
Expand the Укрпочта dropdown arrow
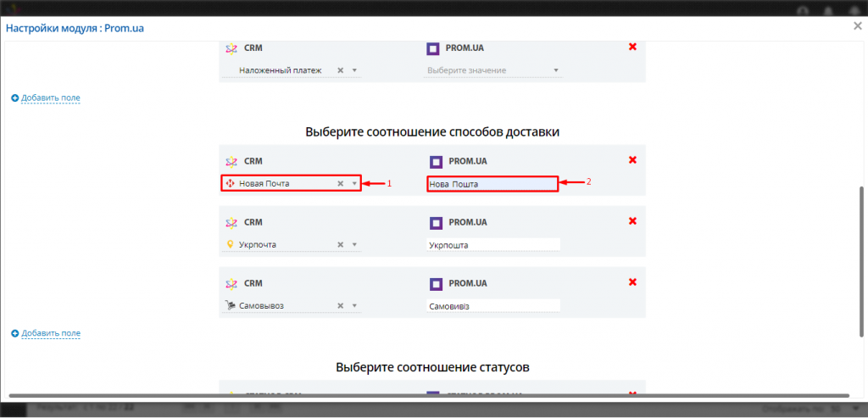pyautogui.click(x=354, y=244)
